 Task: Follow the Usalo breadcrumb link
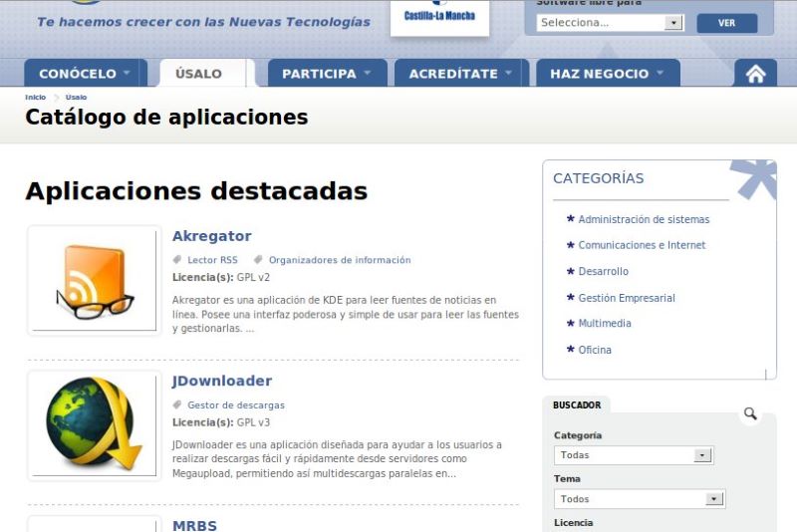pyautogui.click(x=76, y=97)
